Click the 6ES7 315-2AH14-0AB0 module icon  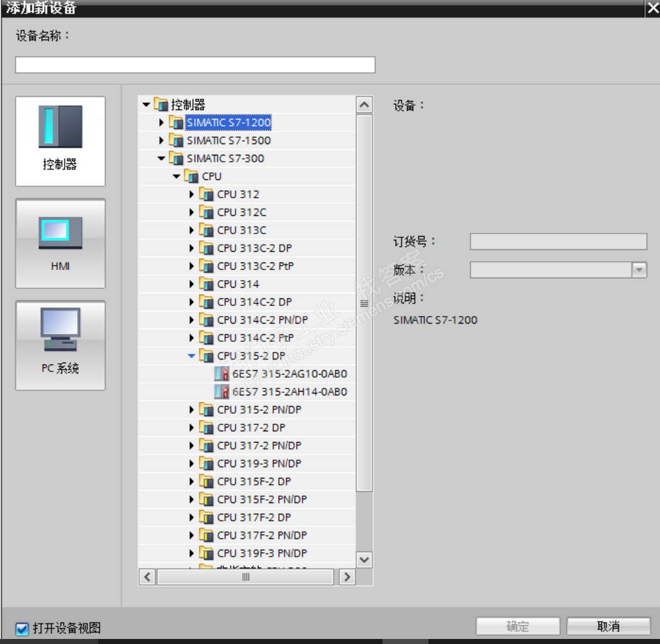[222, 392]
